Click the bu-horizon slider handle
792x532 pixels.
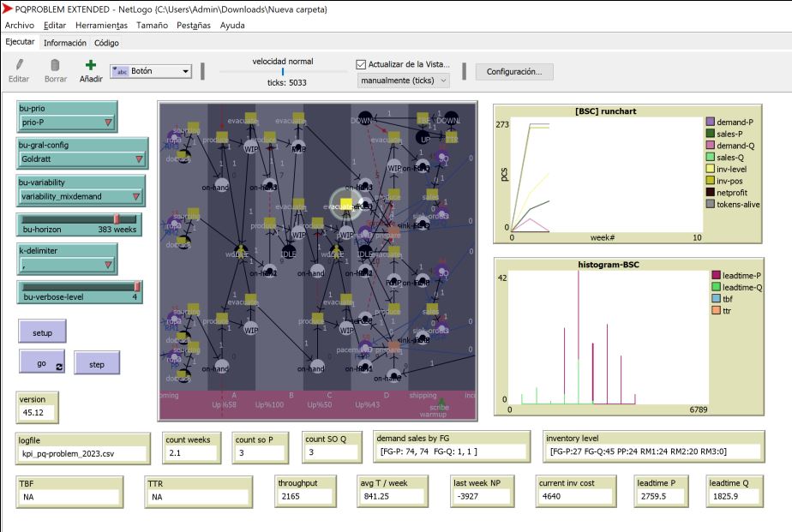pyautogui.click(x=117, y=219)
